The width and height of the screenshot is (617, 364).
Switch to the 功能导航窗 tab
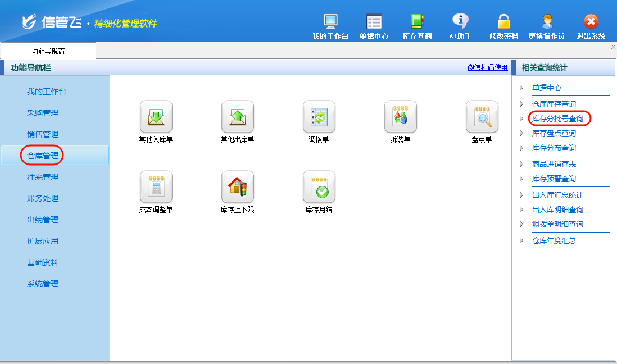point(48,51)
